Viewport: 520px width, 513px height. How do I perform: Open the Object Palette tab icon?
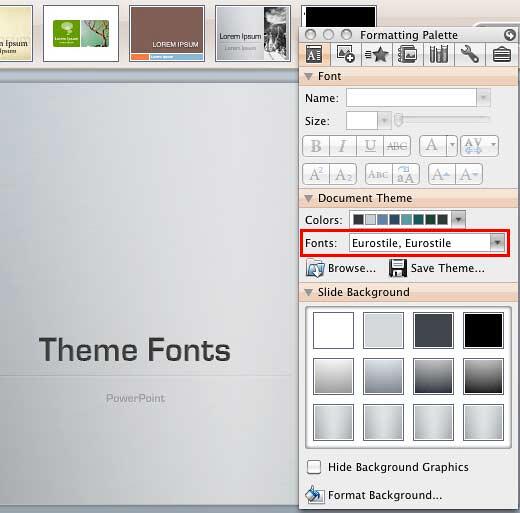point(345,54)
